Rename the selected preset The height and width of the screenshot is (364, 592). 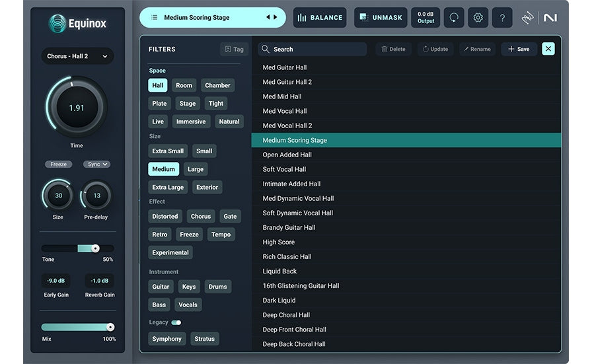477,49
